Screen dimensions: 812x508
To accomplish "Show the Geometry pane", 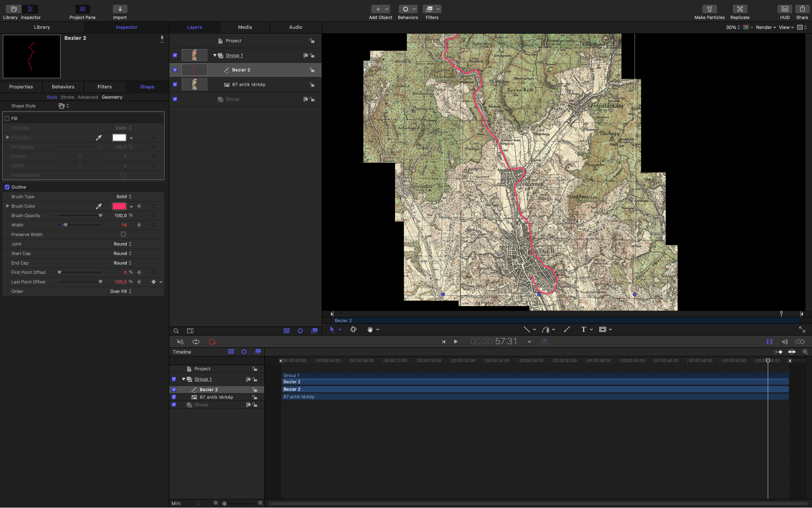I will coord(112,97).
